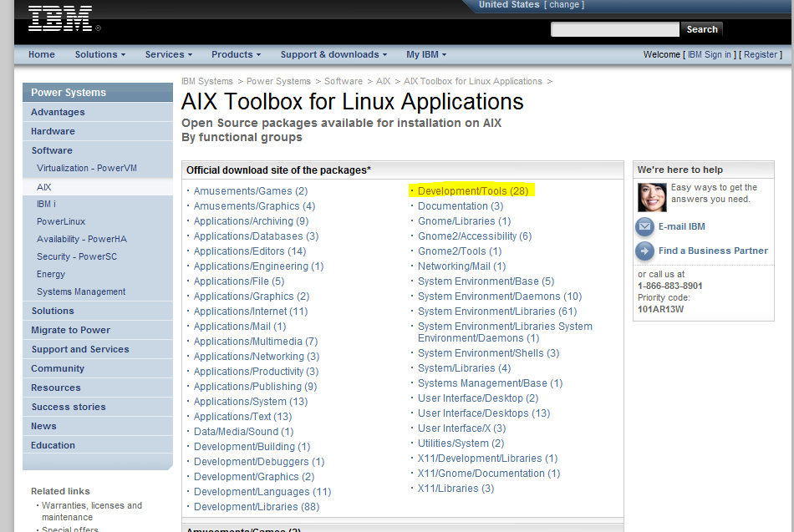Open highlighted Development/Tools (28) link

point(473,190)
